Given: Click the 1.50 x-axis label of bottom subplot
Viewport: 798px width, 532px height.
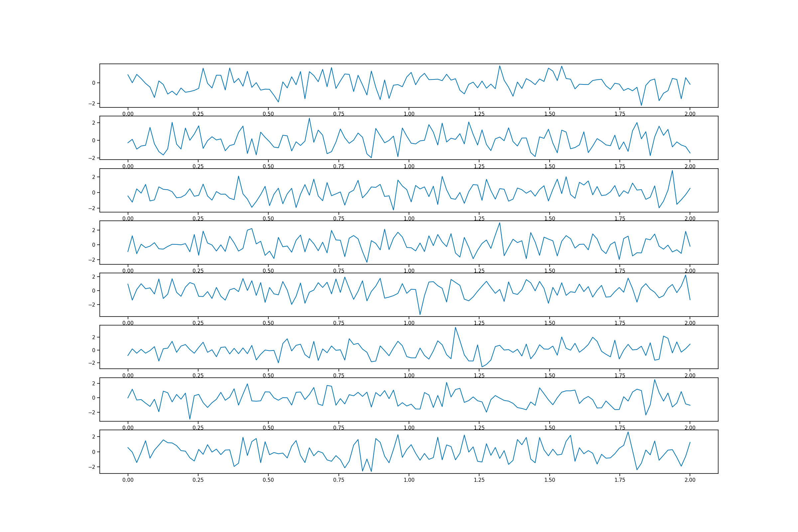Looking at the screenshot, I should [x=549, y=480].
